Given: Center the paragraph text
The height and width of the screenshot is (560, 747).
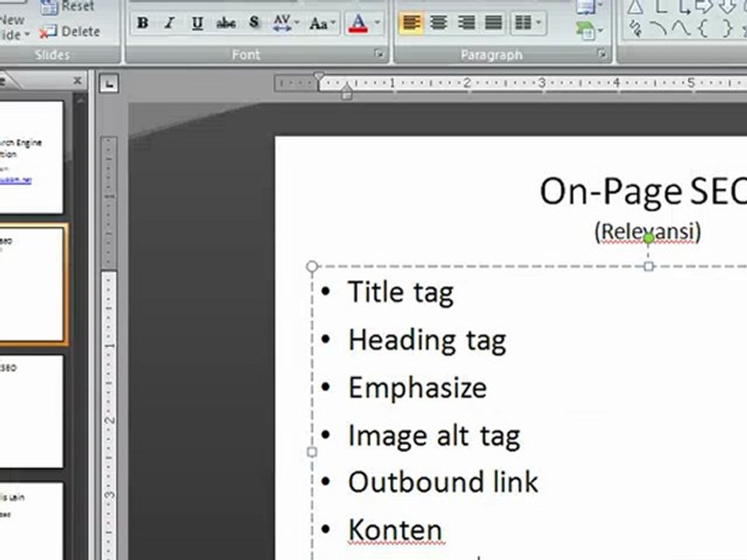Looking at the screenshot, I should pos(438,23).
